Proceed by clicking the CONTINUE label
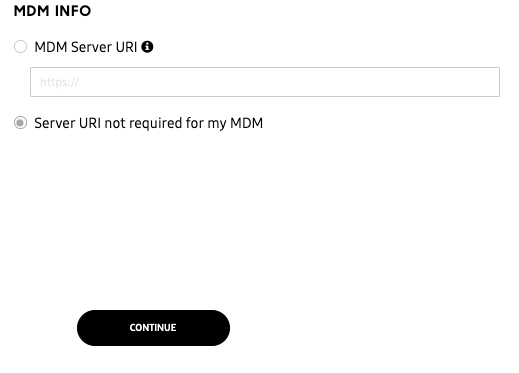Viewport: 519px width, 373px height. (x=153, y=328)
